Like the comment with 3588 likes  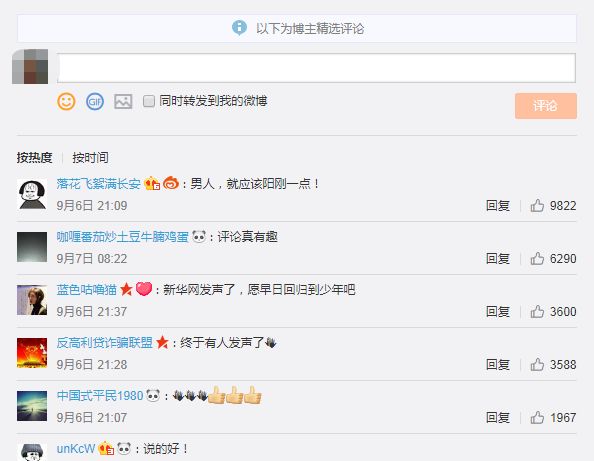[537, 365]
